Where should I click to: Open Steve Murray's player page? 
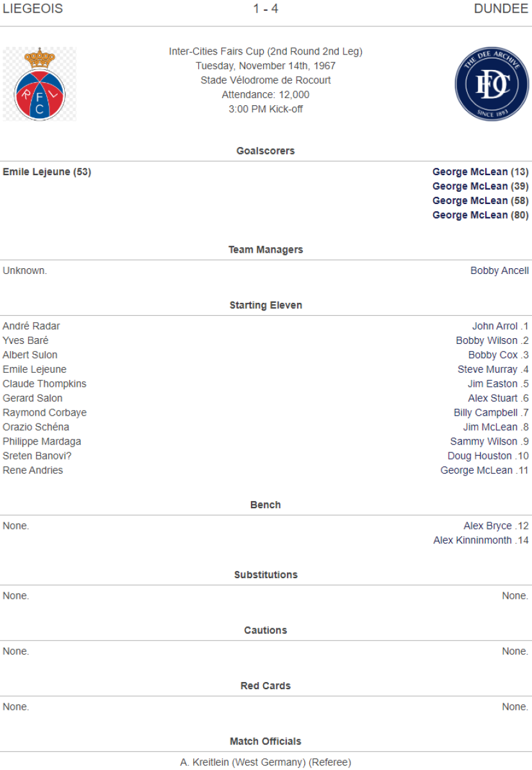(x=487, y=370)
